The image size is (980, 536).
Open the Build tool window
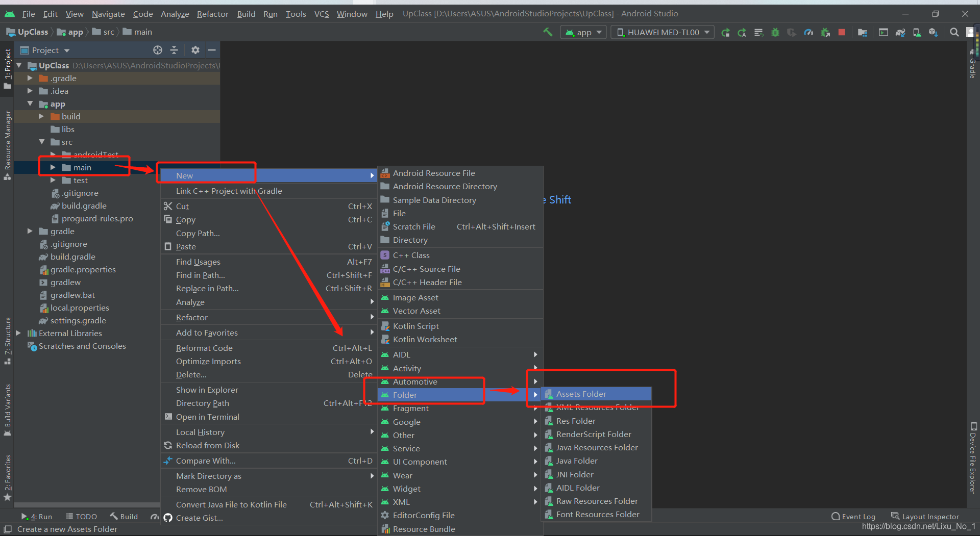(124, 517)
